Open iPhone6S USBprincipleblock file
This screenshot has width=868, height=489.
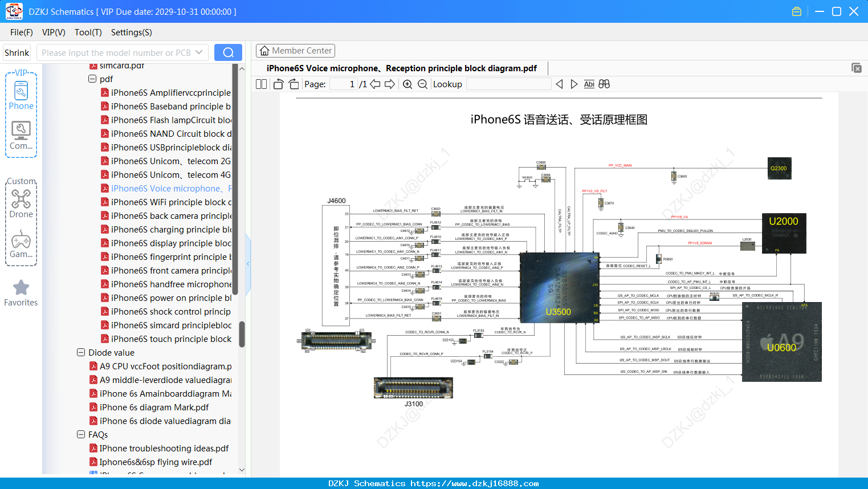point(171,148)
